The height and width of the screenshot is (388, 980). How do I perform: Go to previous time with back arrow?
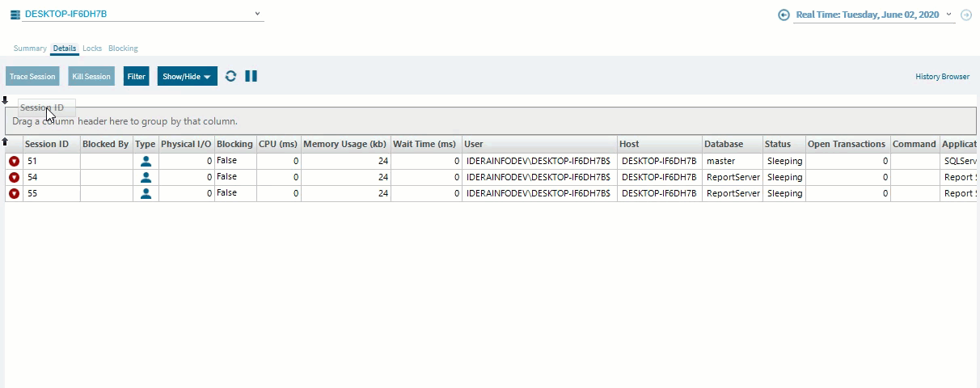point(784,15)
